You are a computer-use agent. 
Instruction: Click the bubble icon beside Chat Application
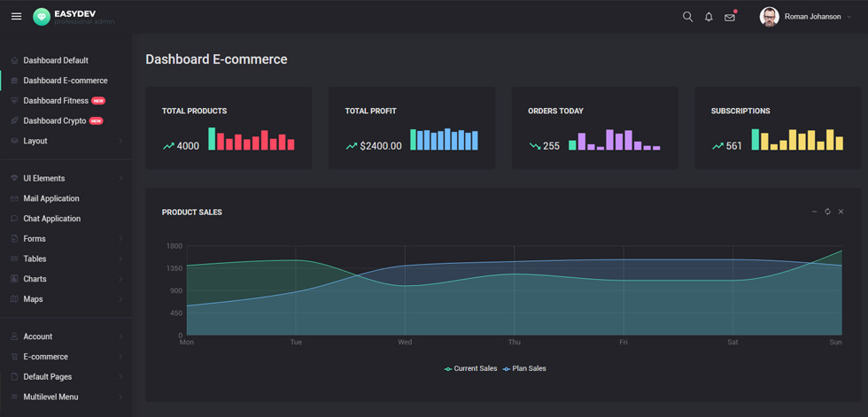point(14,219)
